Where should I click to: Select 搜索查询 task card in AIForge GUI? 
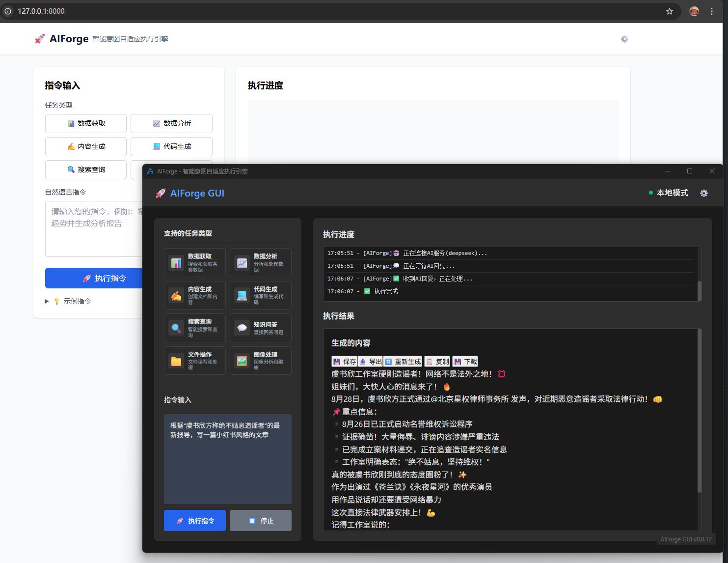[195, 328]
